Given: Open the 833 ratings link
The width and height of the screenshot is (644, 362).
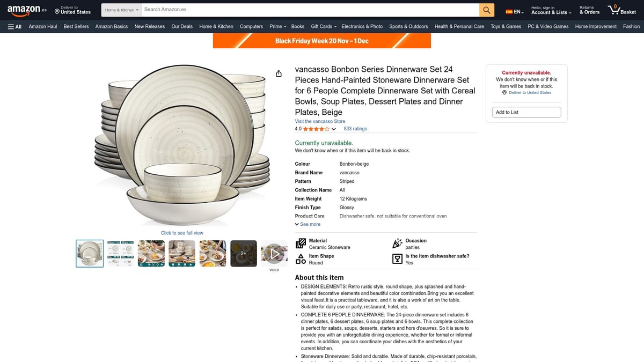Looking at the screenshot, I should click(x=355, y=129).
